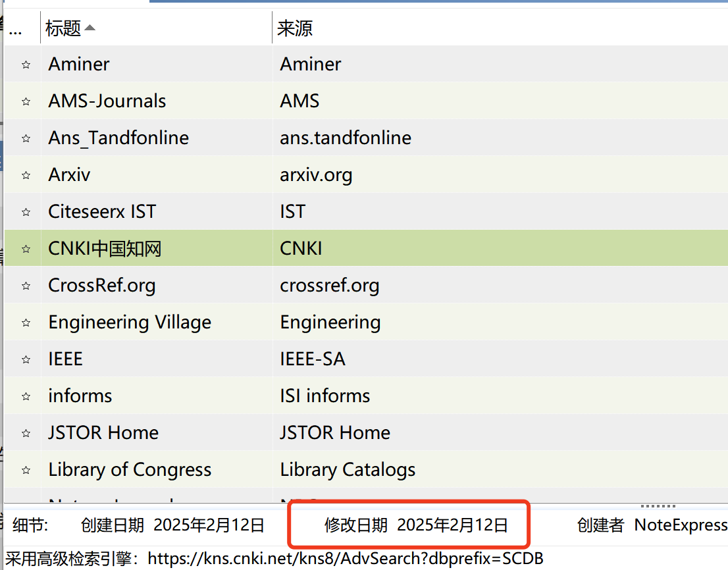Select the CrossRef.org title entry
728x570 pixels.
[101, 286]
